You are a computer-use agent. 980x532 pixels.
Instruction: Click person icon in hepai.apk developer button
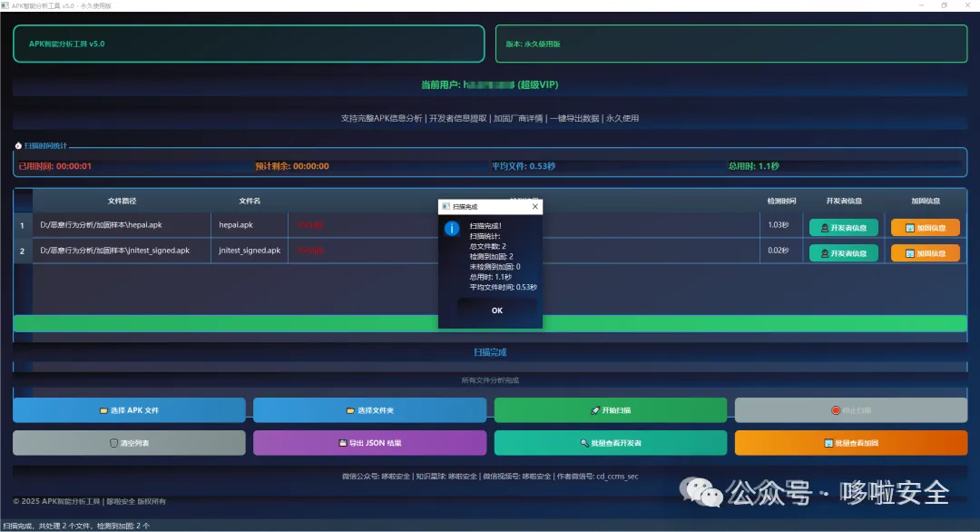click(824, 228)
